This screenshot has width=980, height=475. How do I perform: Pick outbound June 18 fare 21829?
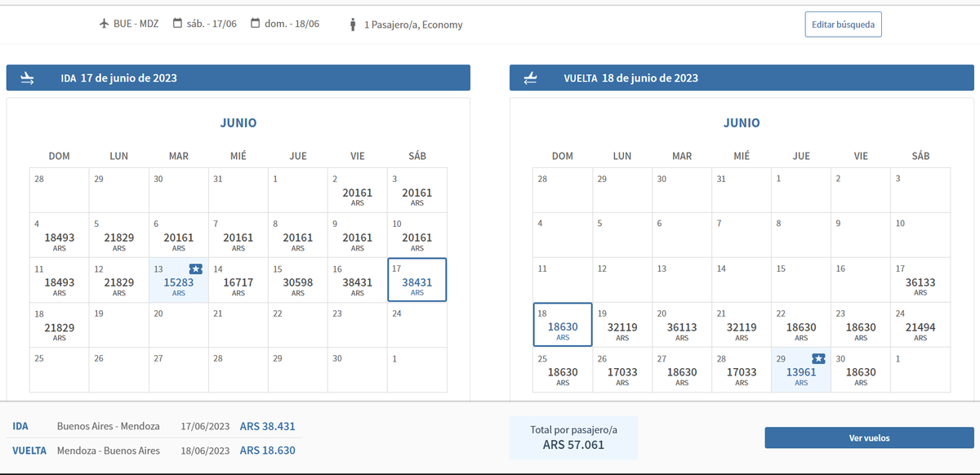[59, 326]
